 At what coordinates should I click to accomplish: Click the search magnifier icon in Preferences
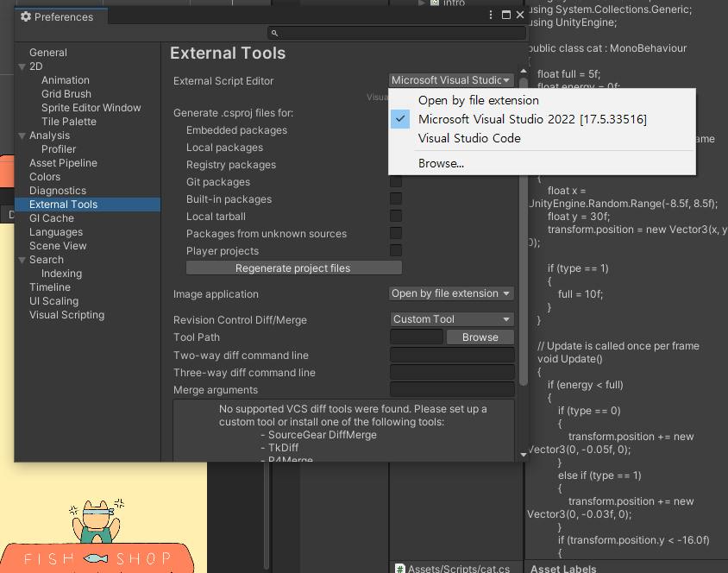click(274, 33)
